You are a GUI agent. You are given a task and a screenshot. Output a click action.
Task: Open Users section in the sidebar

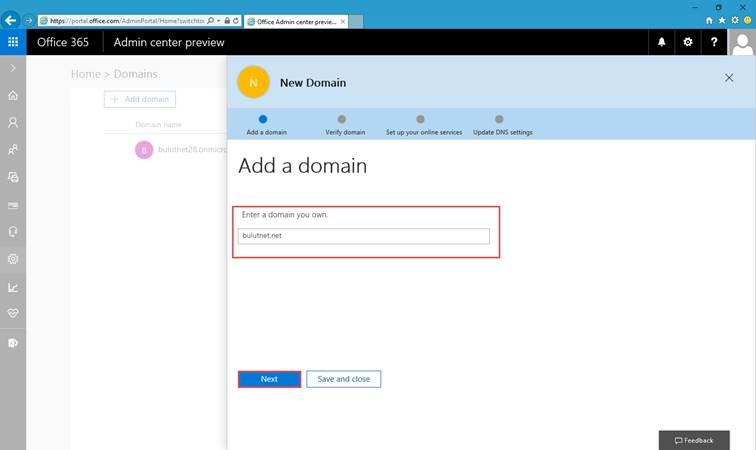click(x=13, y=123)
